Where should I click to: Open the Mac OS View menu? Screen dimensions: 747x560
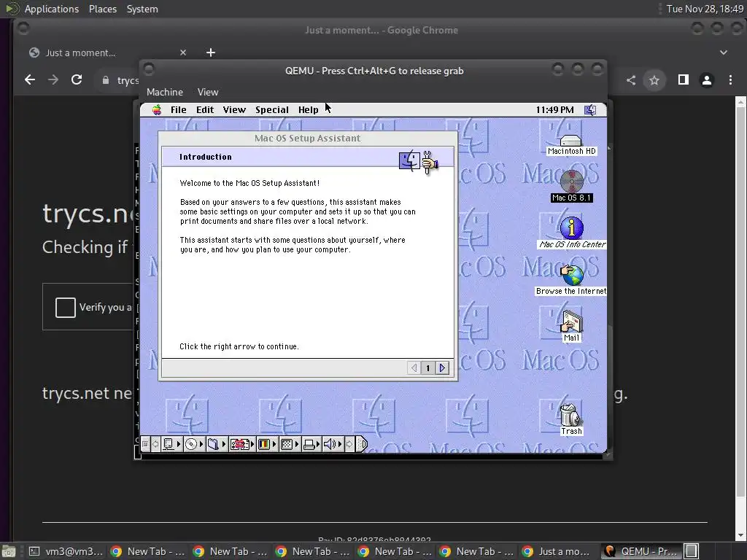pyautogui.click(x=234, y=110)
